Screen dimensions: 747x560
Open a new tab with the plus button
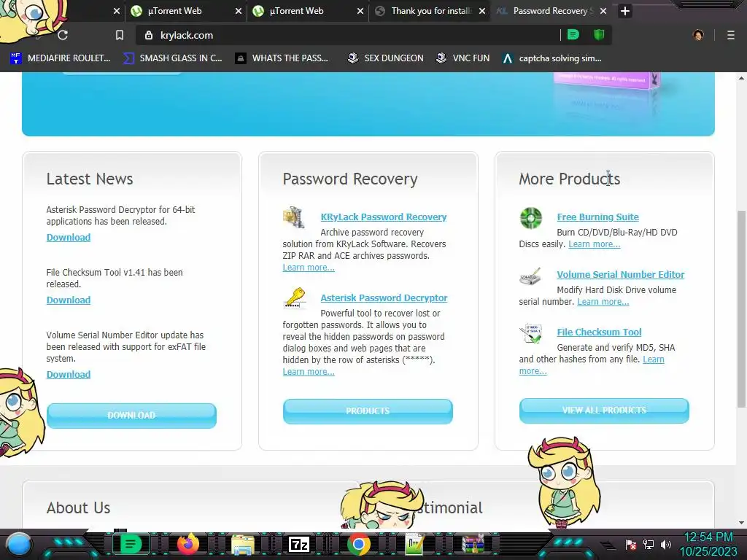(625, 11)
